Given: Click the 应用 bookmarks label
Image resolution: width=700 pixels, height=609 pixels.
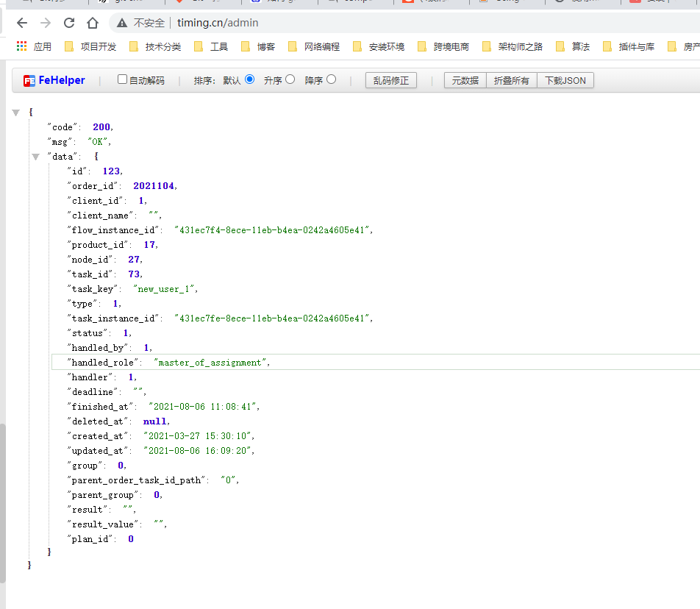Looking at the screenshot, I should coord(43,46).
